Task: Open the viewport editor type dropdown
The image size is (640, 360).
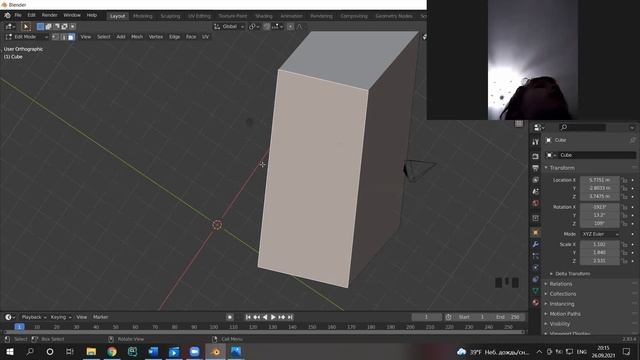Action: [x=10, y=27]
